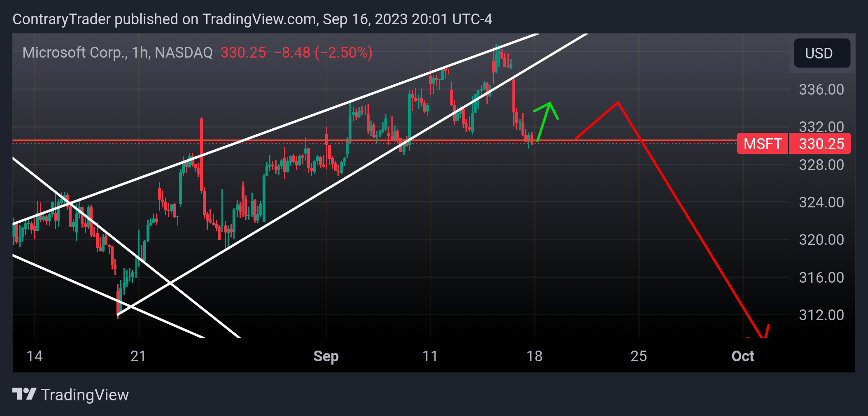Click the 14 date axis label
Screen dimensions: 868x416
click(35, 356)
